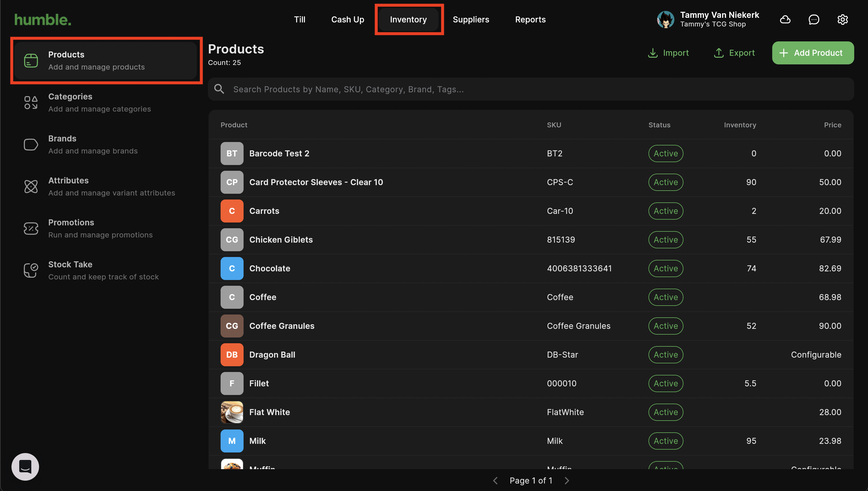Click the orange Carrots color tile
Image resolution: width=868 pixels, height=491 pixels.
[232, 211]
